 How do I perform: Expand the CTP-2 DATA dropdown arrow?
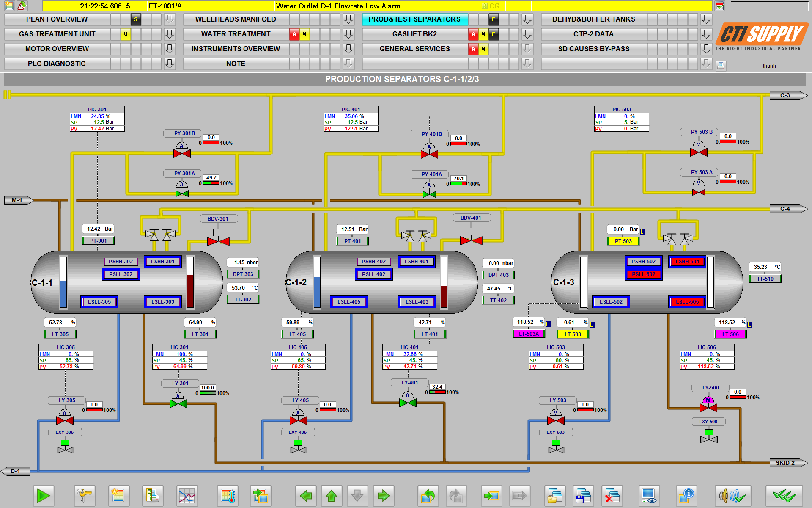click(706, 34)
